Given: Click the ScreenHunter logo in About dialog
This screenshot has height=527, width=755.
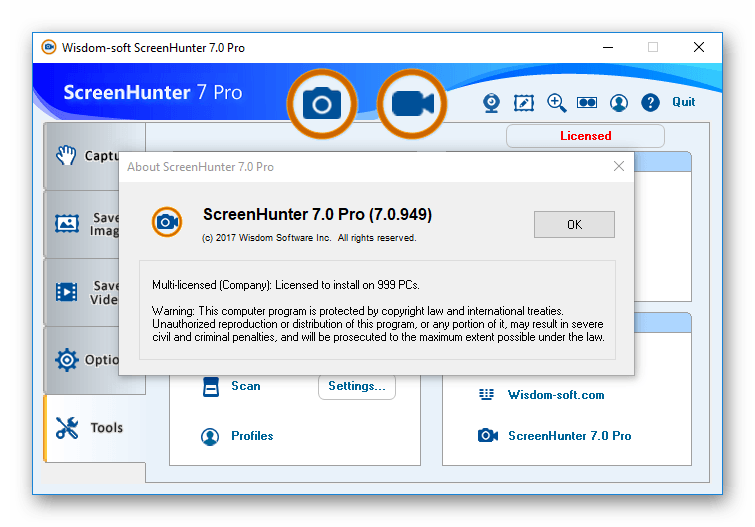Looking at the screenshot, I should click(167, 222).
